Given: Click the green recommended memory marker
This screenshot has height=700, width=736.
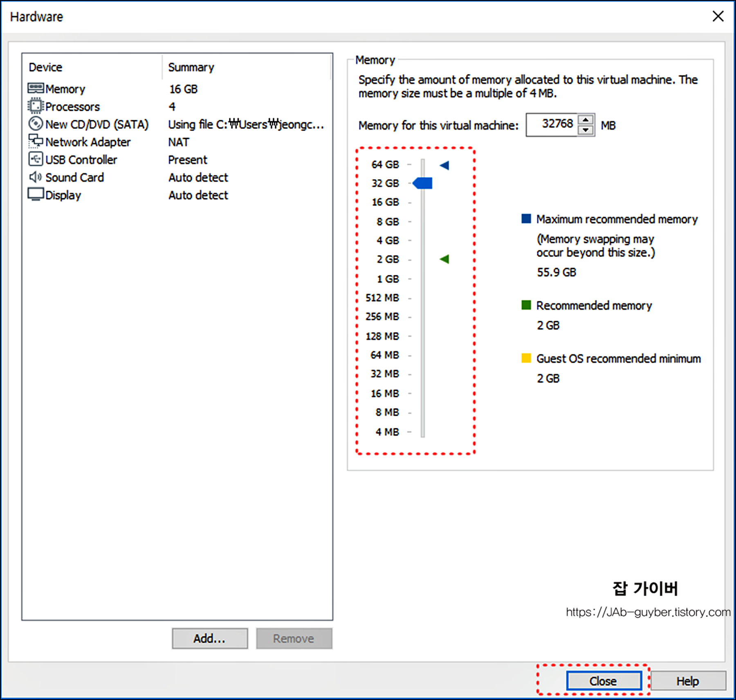Looking at the screenshot, I should point(444,259).
